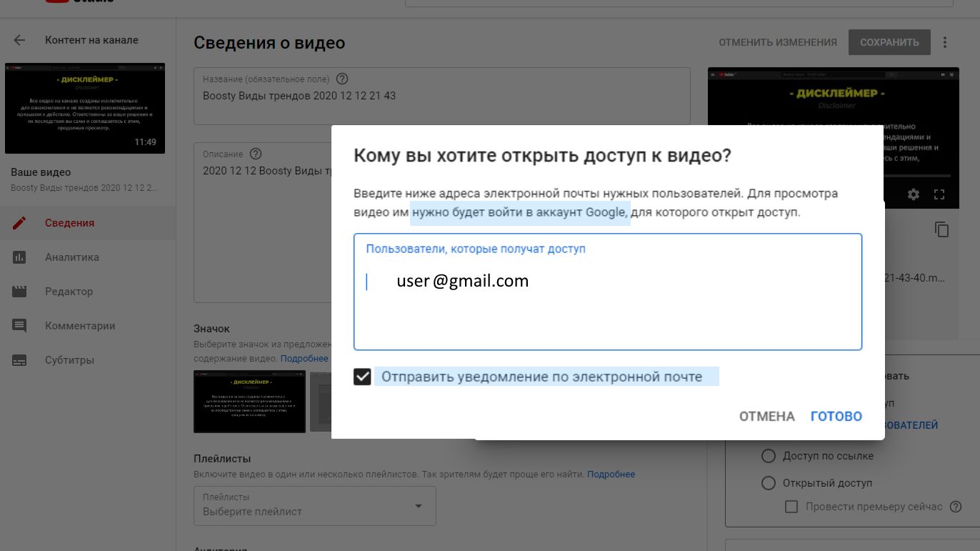This screenshot has width=980, height=551.
Task: Open the sidebar video thumbnail showing 11:49
Action: click(85, 108)
